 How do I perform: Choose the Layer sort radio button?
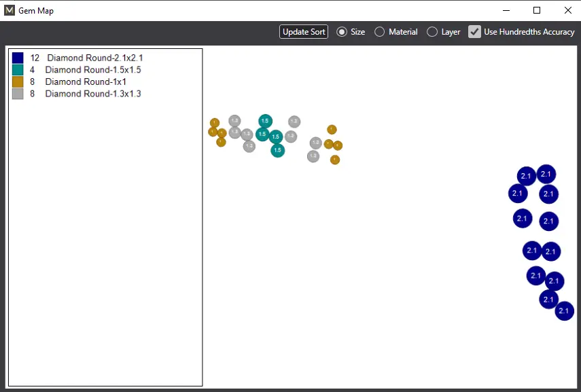pyautogui.click(x=432, y=32)
